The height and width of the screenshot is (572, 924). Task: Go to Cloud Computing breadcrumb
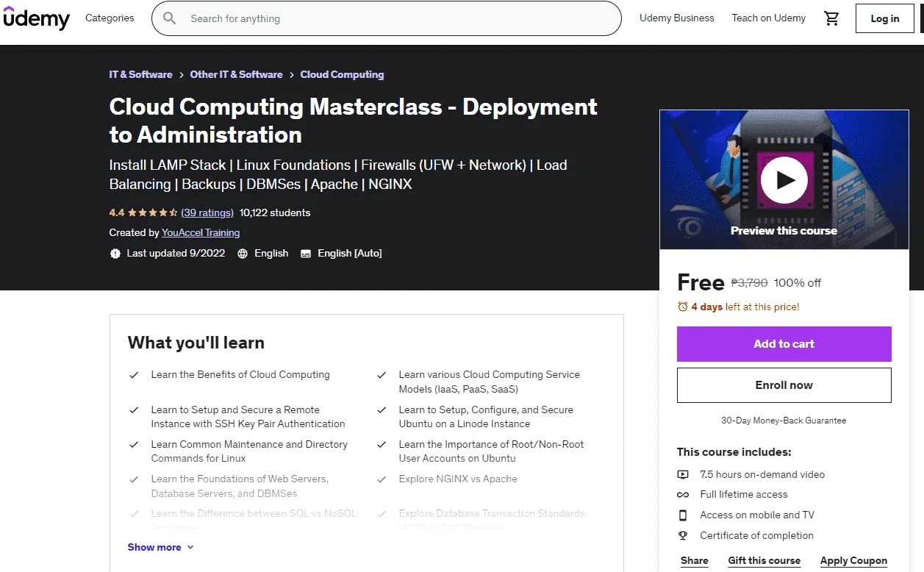point(342,74)
